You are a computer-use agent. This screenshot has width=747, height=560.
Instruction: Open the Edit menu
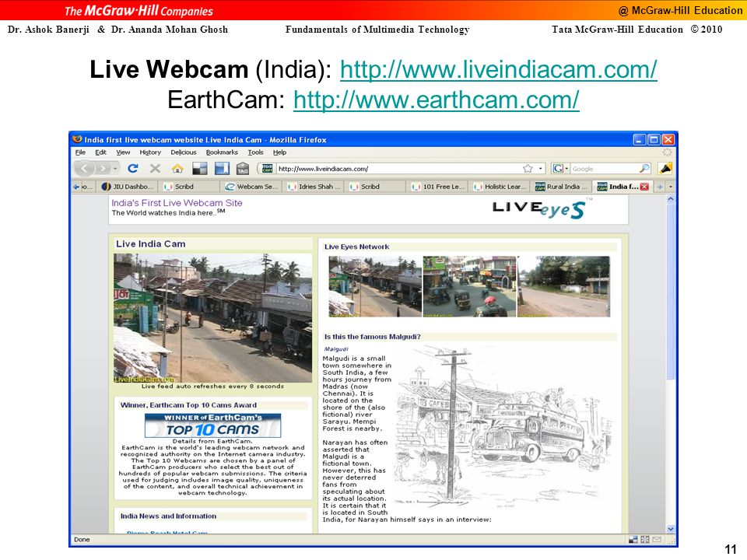click(100, 152)
